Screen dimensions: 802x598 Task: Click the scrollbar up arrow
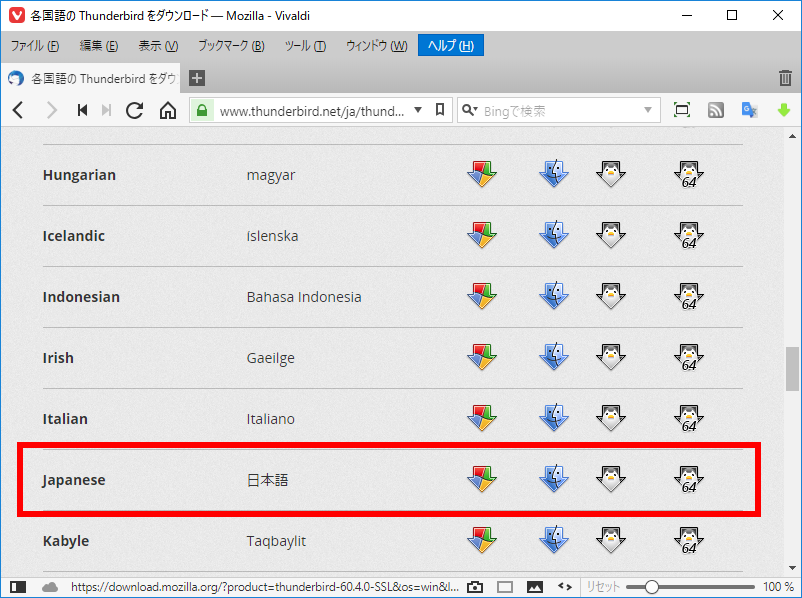tap(792, 136)
